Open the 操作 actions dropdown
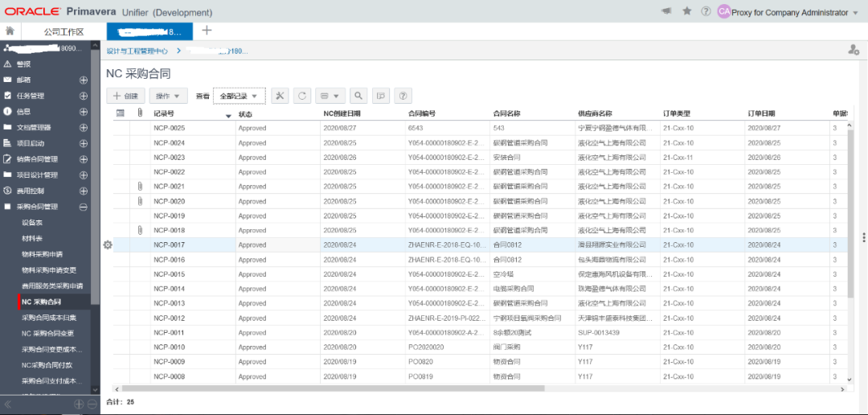Image resolution: width=868 pixels, height=415 pixels. click(169, 96)
